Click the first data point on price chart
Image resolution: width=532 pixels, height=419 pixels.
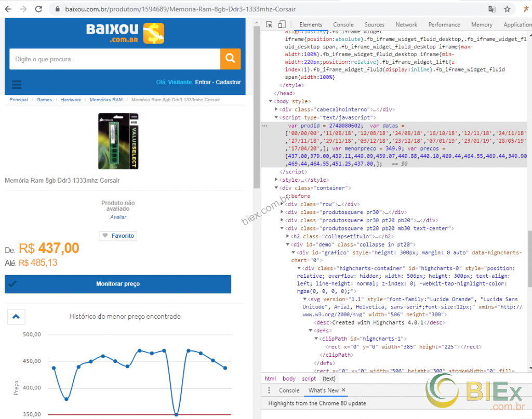point(54,368)
